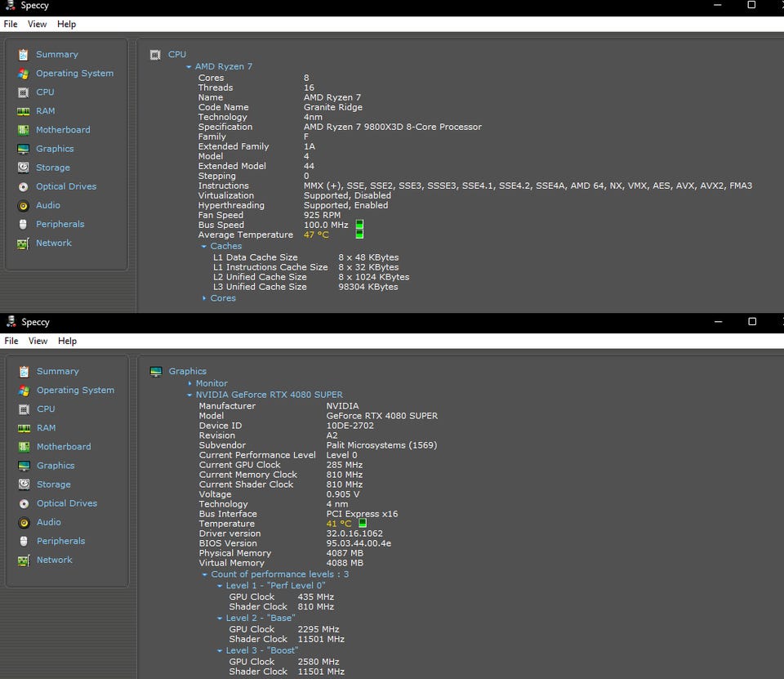Click the Audio speaker icon in the bottom window
Screen dimensions: 784x679
(x=24, y=522)
